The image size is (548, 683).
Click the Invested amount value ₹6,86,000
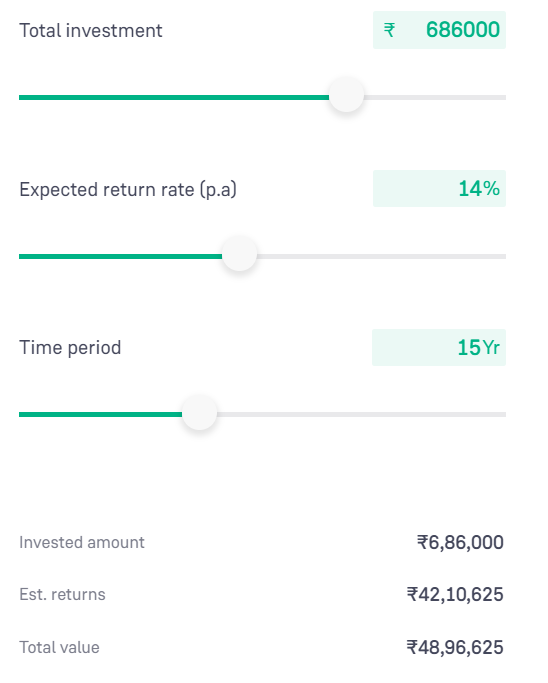click(460, 543)
